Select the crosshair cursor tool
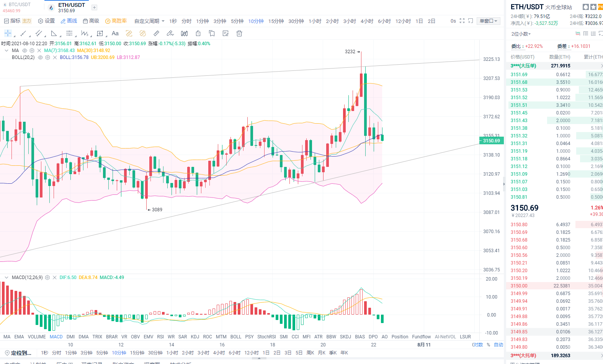This screenshot has width=603, height=364. pyautogui.click(x=8, y=33)
